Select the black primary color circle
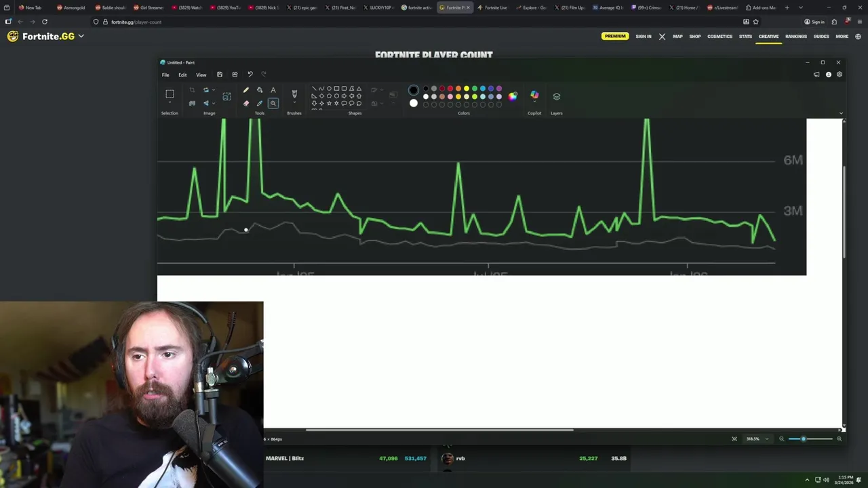 414,90
